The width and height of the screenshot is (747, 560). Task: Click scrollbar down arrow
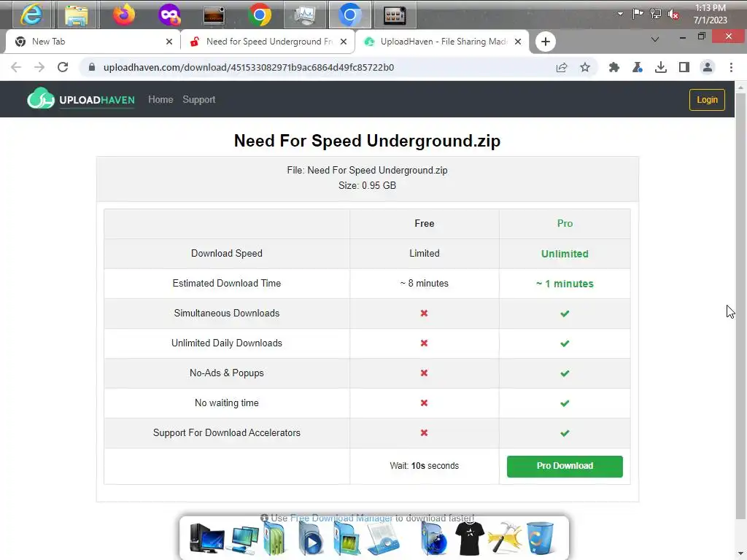tap(740, 554)
